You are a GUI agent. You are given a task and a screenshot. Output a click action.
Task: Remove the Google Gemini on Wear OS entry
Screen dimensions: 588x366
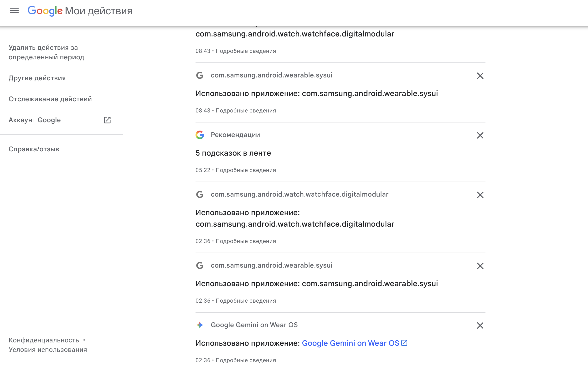pos(480,325)
